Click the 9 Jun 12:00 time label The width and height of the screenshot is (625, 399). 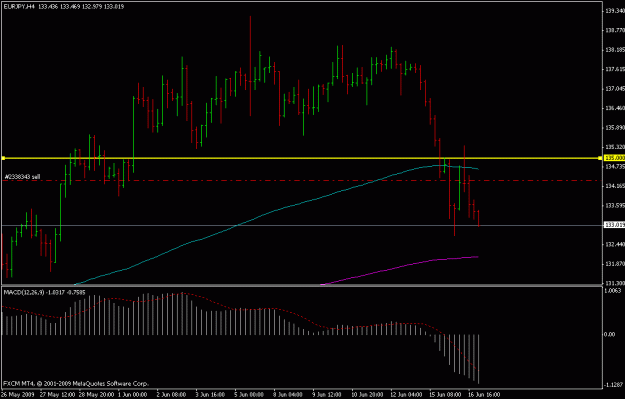(x=327, y=395)
